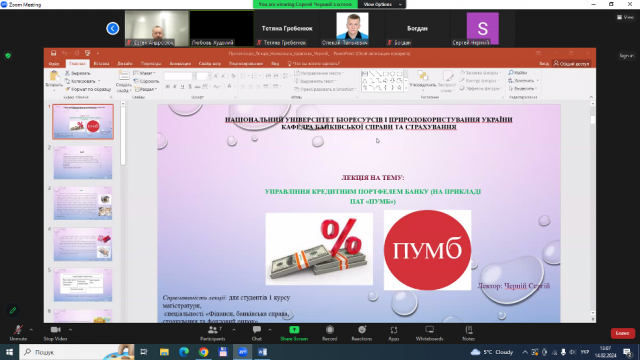Switch to the Анимация ribbon tab
The height and width of the screenshot is (360, 640).
point(180,64)
